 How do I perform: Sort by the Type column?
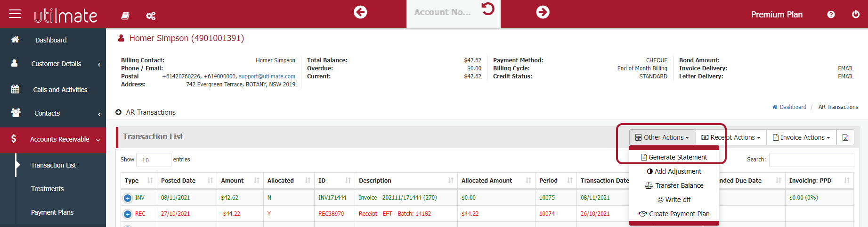point(139,180)
